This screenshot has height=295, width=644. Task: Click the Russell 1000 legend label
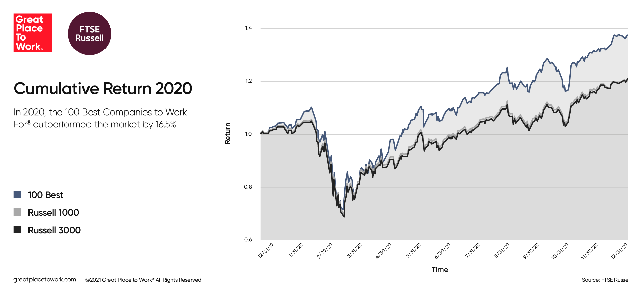[x=54, y=213]
